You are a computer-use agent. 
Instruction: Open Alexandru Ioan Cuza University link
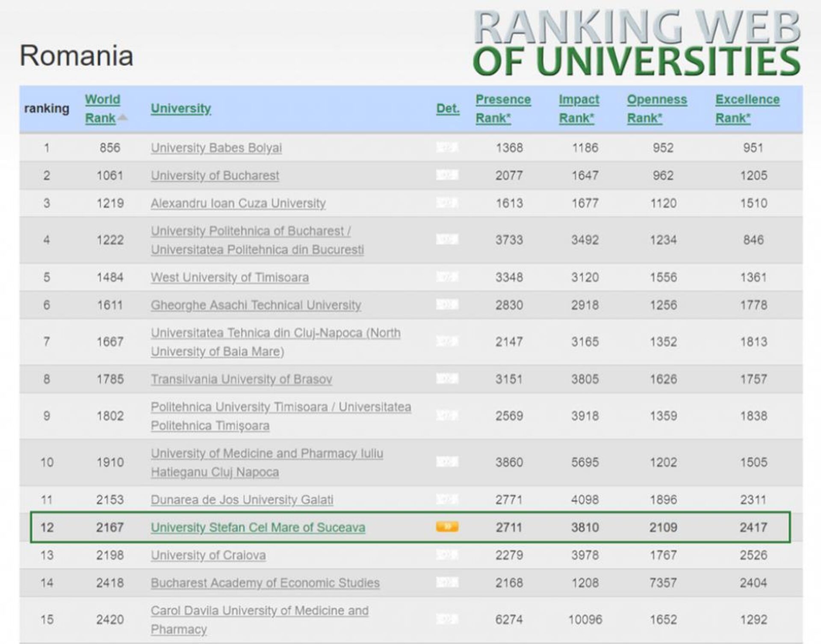click(238, 203)
